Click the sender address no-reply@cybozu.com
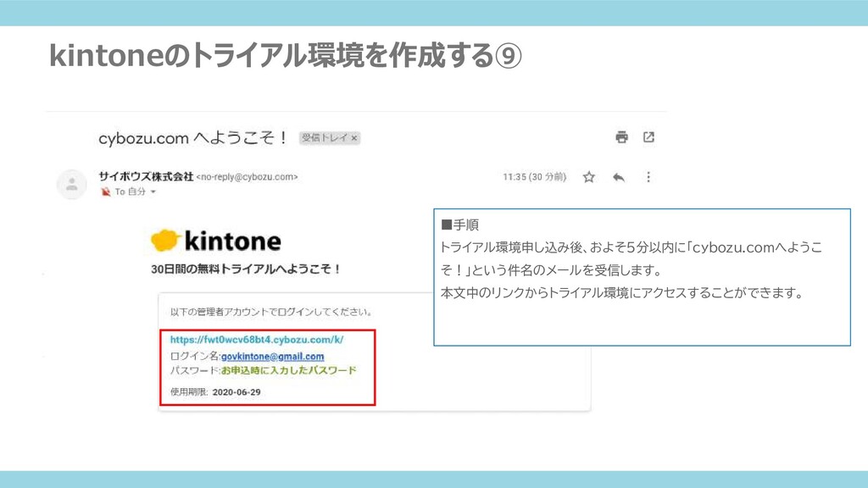 point(247,177)
